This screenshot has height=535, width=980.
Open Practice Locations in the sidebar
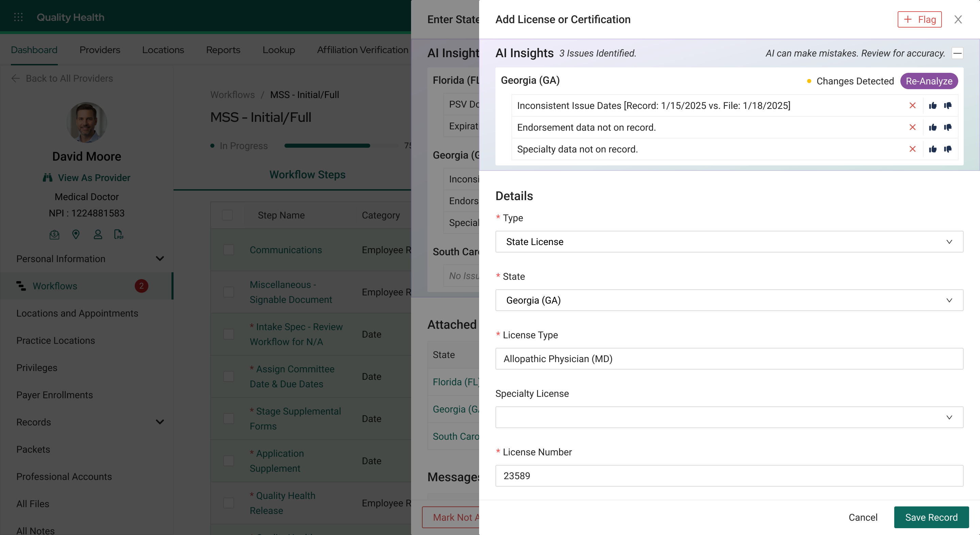[x=55, y=341]
